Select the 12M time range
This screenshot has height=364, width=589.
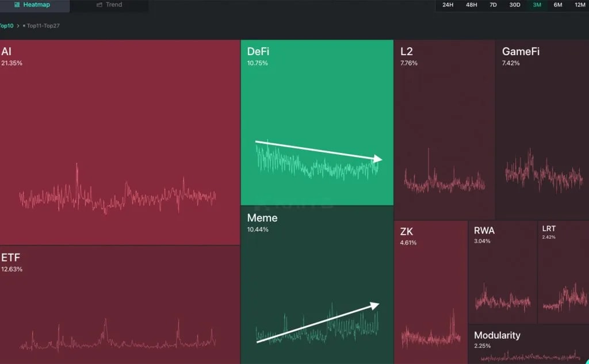tap(580, 5)
